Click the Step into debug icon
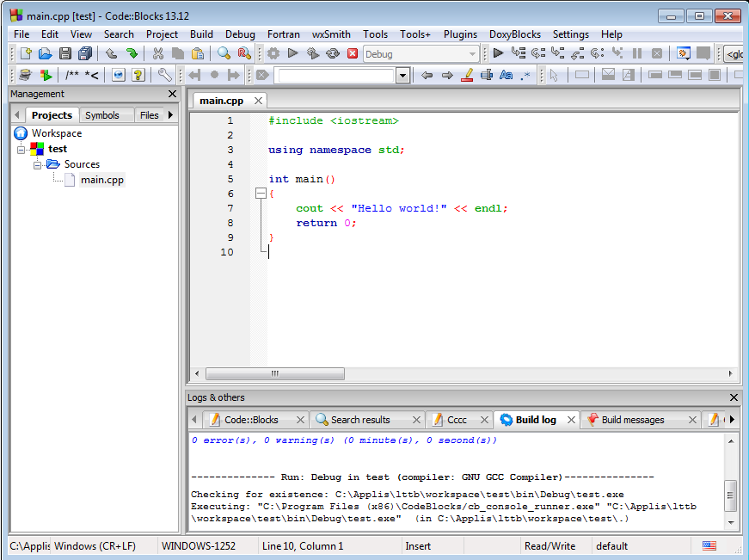The height and width of the screenshot is (560, 749). pyautogui.click(x=557, y=53)
